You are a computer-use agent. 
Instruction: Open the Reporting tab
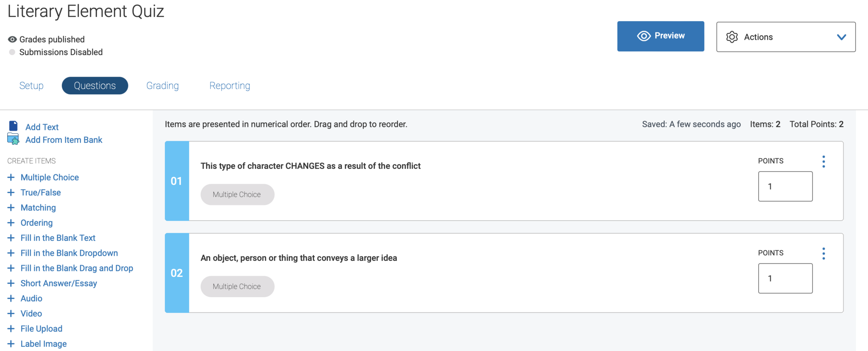(229, 86)
